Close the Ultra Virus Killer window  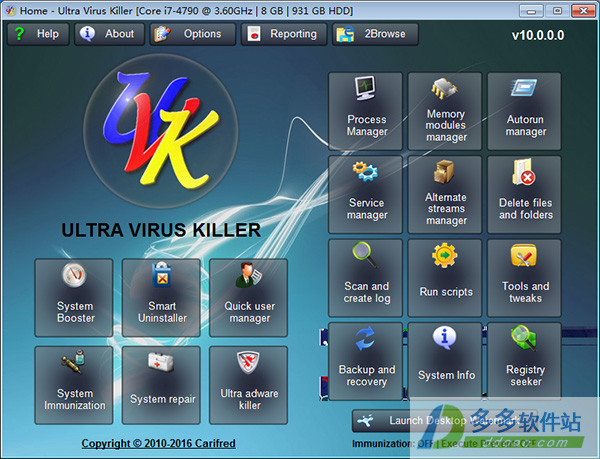click(583, 11)
